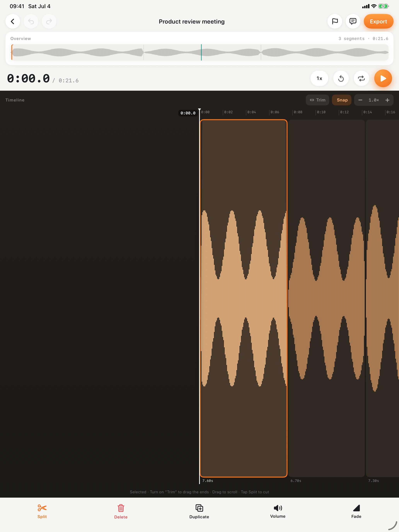Undo the last edit
The image size is (399, 532).
[x=31, y=21]
